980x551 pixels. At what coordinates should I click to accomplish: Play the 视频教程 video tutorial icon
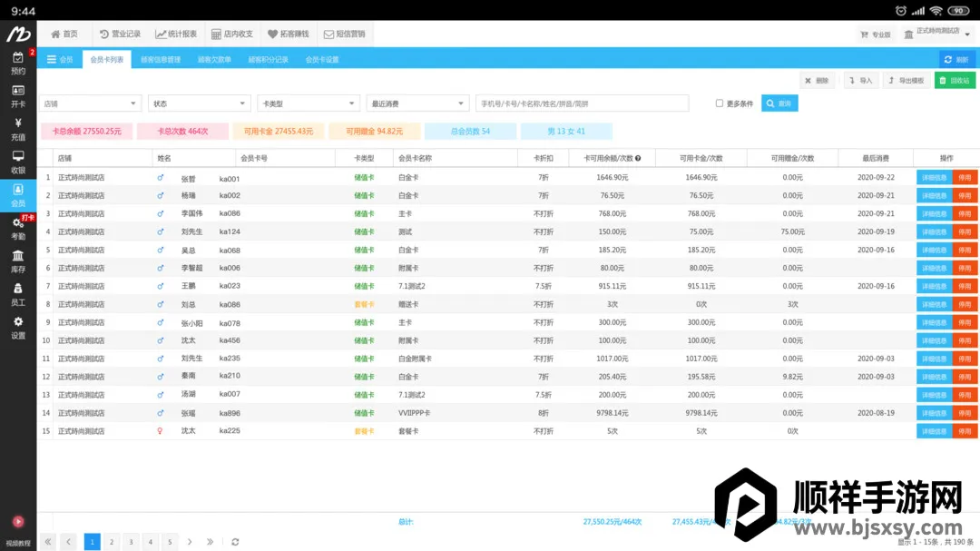(18, 523)
